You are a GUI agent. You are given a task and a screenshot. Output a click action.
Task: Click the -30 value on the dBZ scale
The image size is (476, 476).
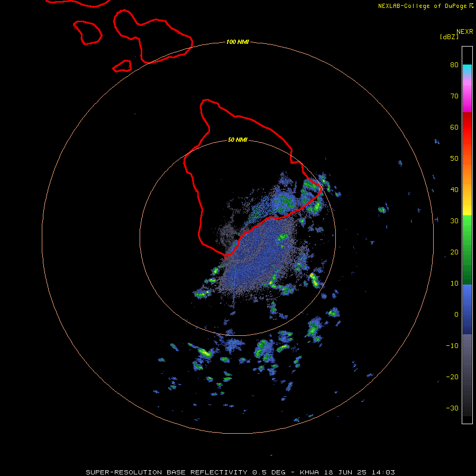(x=452, y=408)
